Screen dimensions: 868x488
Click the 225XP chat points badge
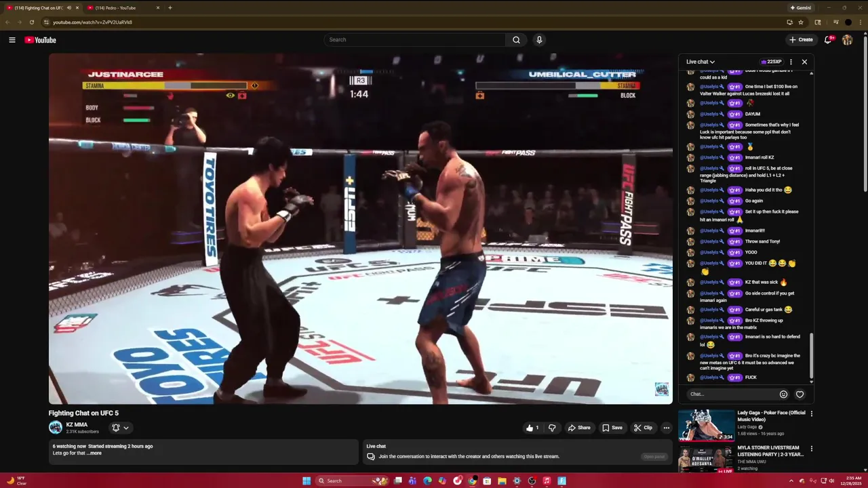[x=772, y=62]
